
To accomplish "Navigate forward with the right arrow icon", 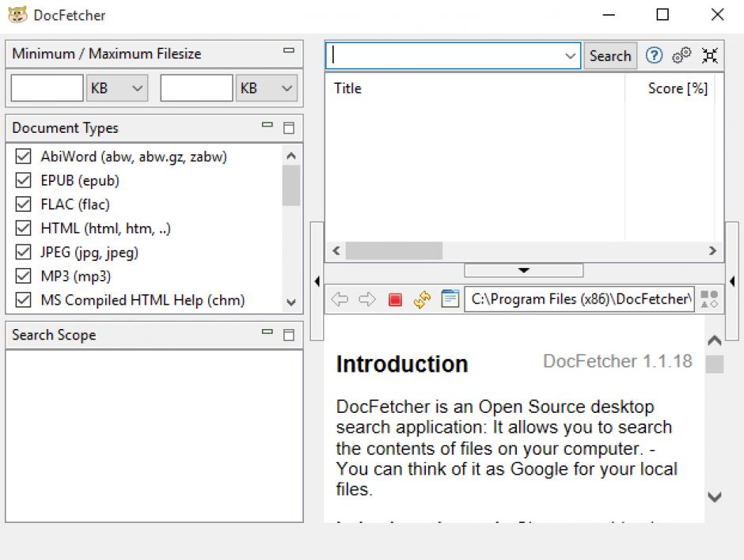I will (x=367, y=300).
